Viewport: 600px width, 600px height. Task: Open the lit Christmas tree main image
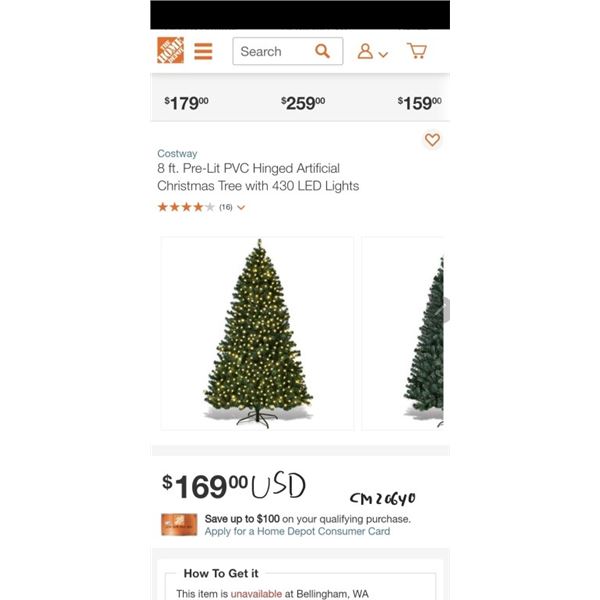(x=258, y=333)
